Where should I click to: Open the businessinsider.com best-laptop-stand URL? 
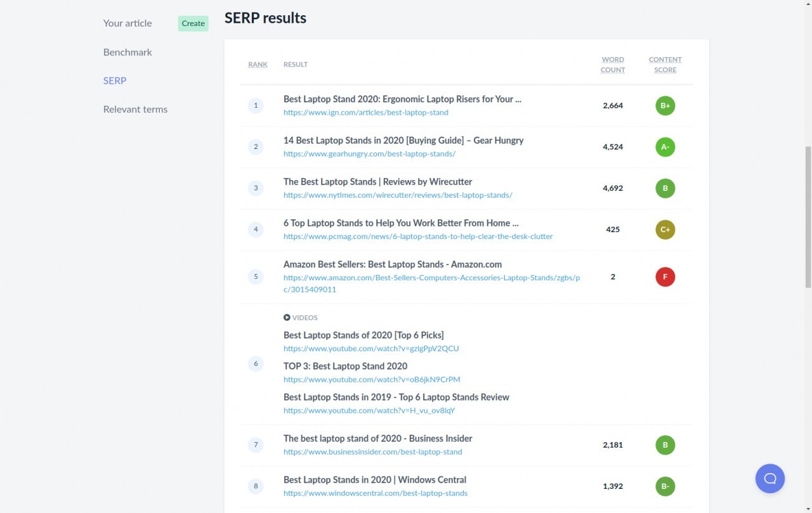(373, 452)
